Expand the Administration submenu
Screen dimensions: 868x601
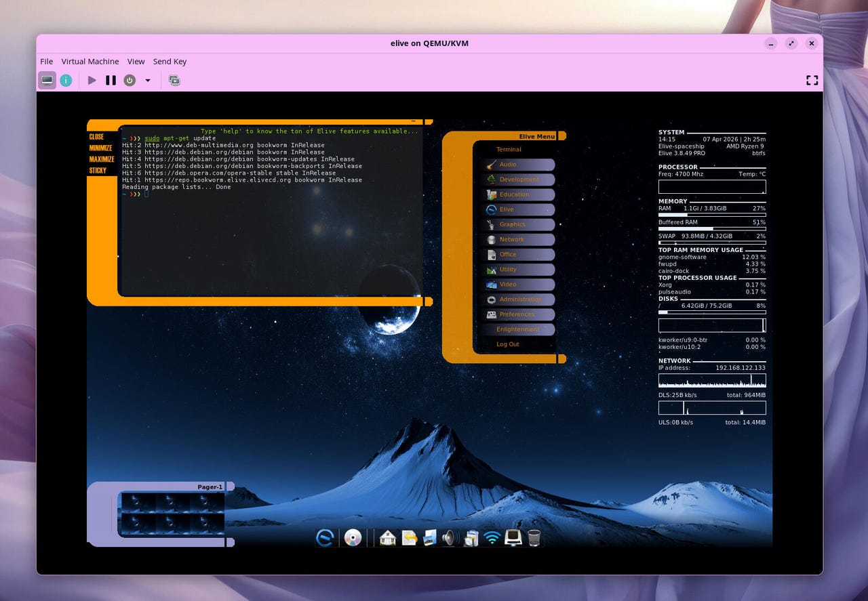coord(519,299)
